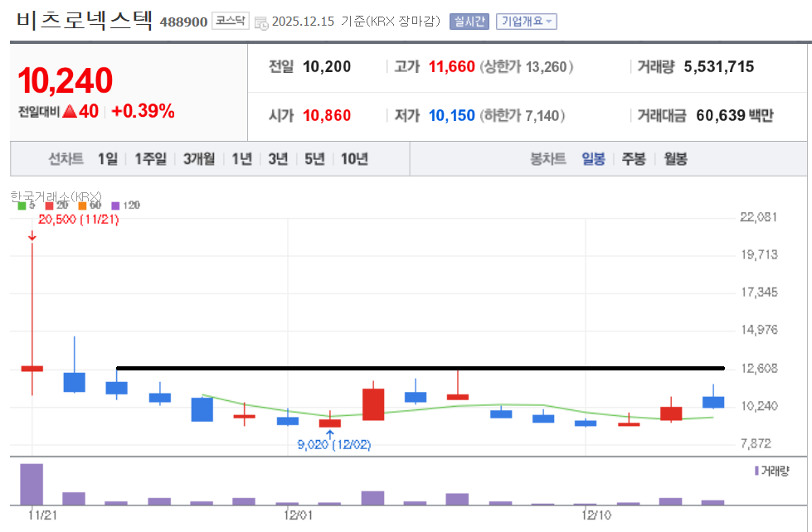Click the stock code 488900
Image resolution: width=812 pixels, height=532 pixels.
[x=183, y=22]
